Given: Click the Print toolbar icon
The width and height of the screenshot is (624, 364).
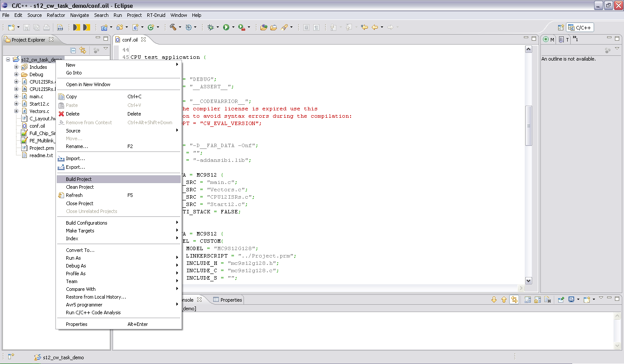Looking at the screenshot, I should [46, 27].
